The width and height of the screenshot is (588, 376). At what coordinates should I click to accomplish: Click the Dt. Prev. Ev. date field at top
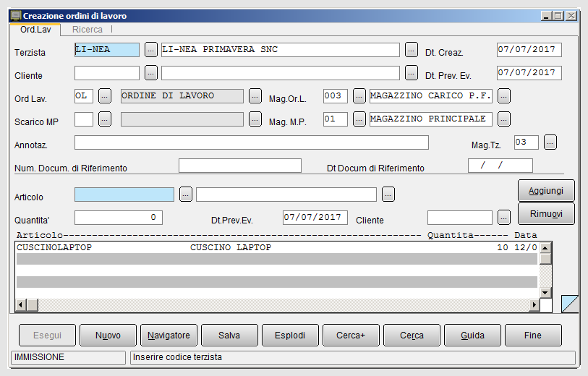(529, 73)
